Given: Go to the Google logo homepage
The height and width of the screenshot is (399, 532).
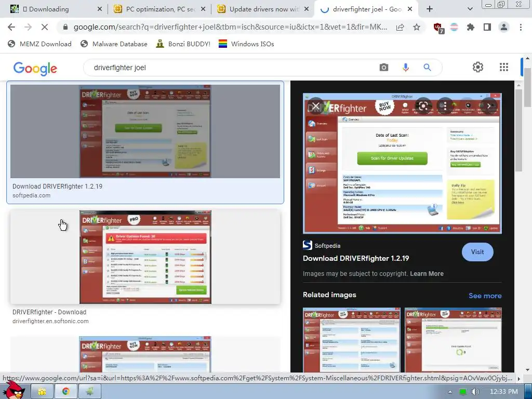Looking at the screenshot, I should point(35,69).
